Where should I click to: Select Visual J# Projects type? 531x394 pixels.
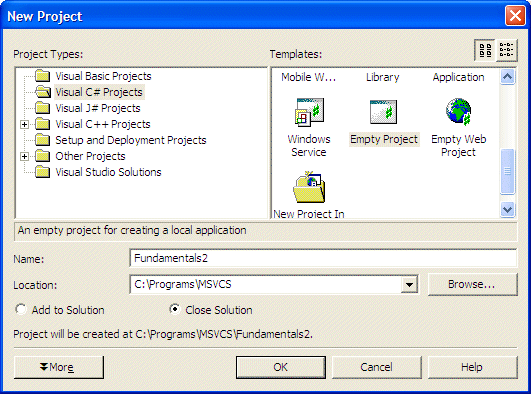[x=98, y=108]
